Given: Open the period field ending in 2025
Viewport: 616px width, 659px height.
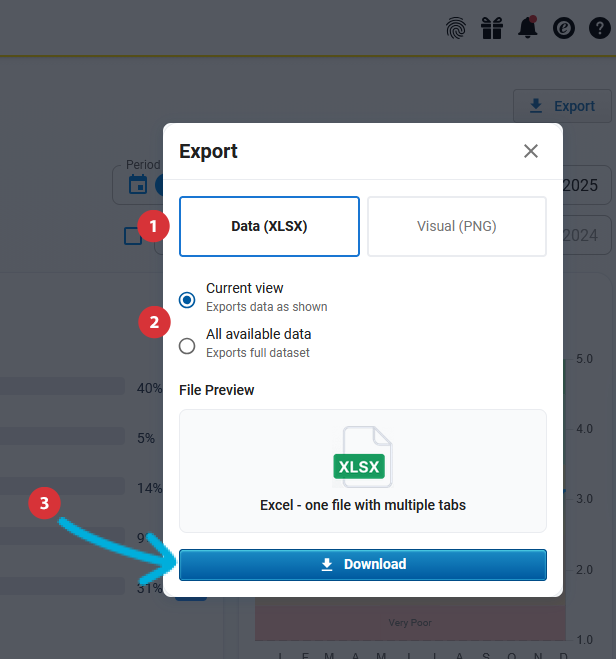Looking at the screenshot, I should [x=586, y=185].
